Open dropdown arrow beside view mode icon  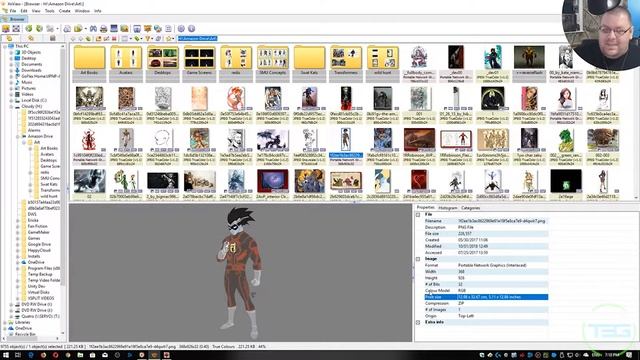pos(130,39)
